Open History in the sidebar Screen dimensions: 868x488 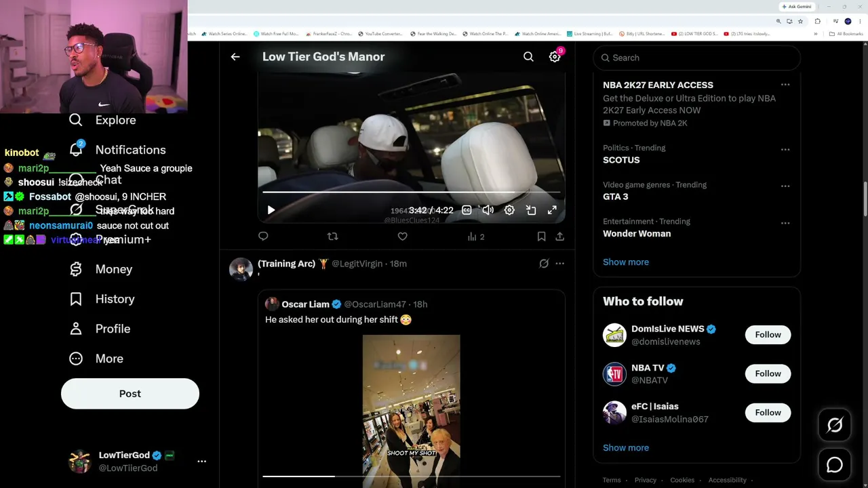point(115,299)
